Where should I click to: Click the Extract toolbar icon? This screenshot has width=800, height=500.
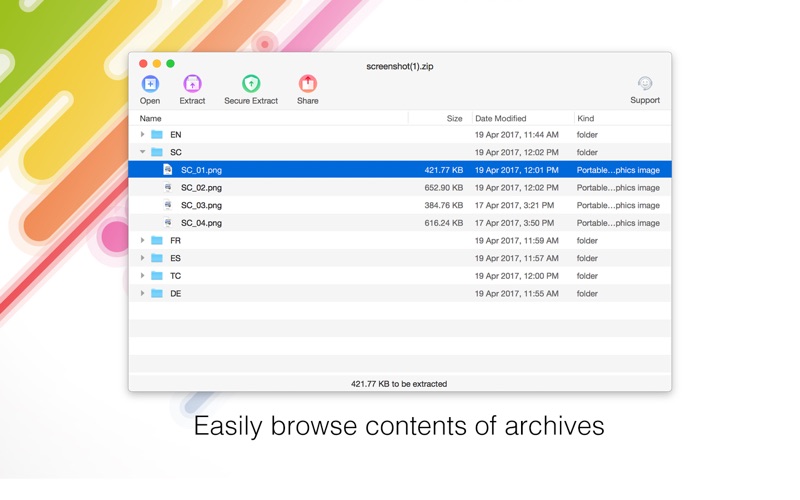pyautogui.click(x=192, y=84)
